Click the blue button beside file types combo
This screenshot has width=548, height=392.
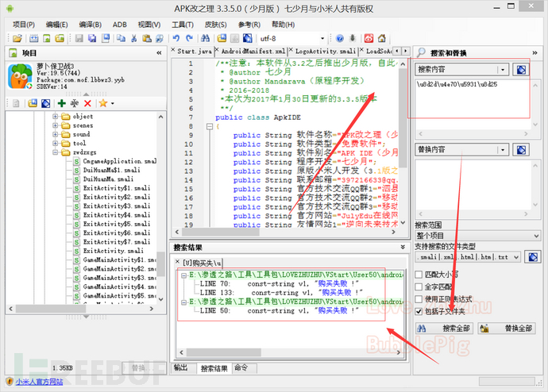click(533, 257)
